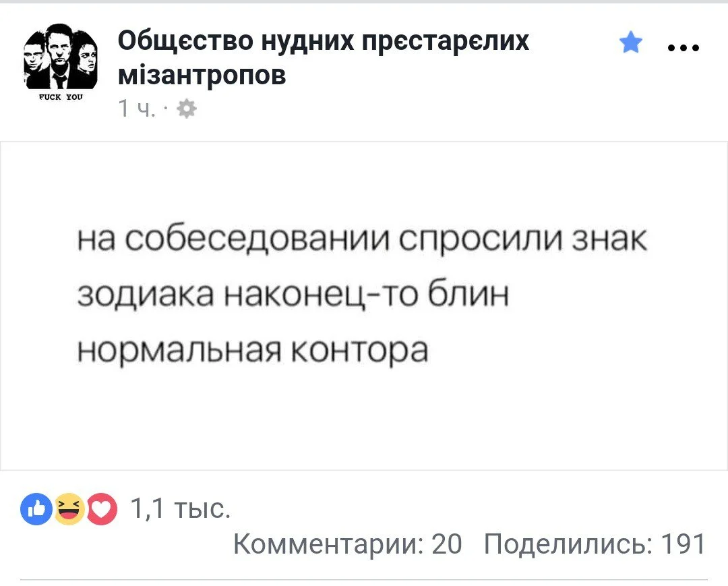Open the post image with Russian text

pos(364,305)
